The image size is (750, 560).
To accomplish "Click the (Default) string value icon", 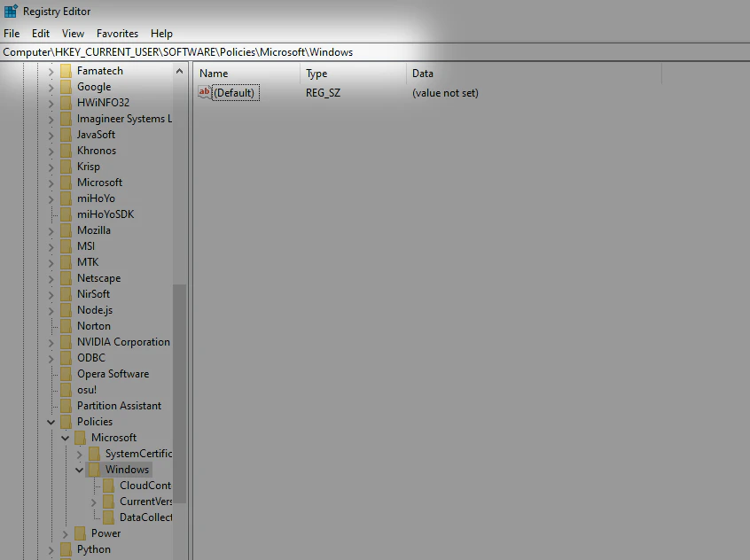I will point(204,92).
